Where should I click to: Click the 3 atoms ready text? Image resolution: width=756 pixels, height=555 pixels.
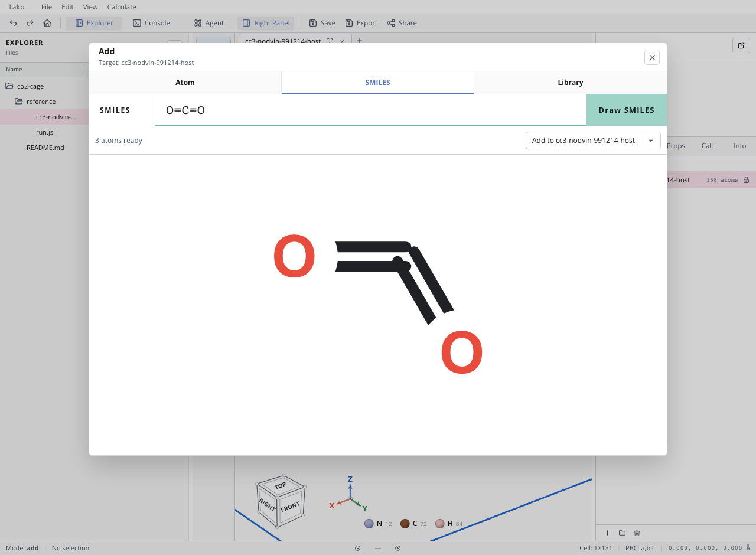click(119, 141)
